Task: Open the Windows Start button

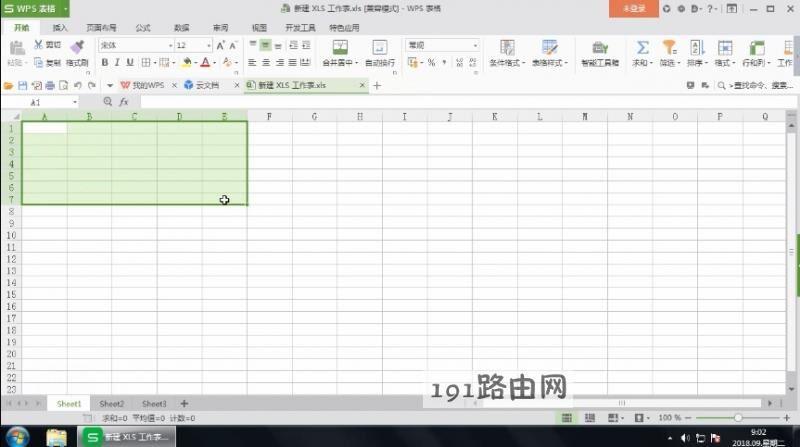Action: (x=17, y=437)
